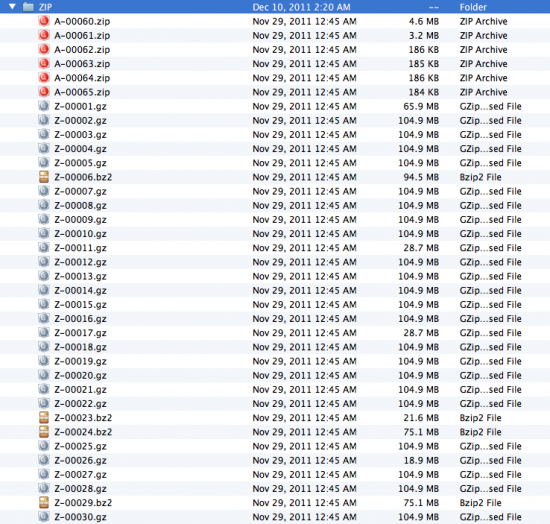Click the modified date of Z-00030.gz
The height and width of the screenshot is (524, 550).
[304, 517]
